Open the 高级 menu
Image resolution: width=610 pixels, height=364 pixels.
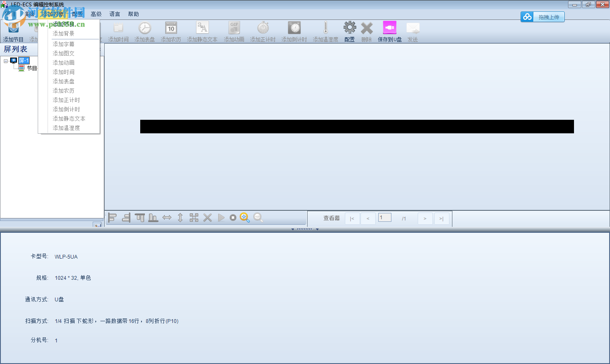click(96, 14)
